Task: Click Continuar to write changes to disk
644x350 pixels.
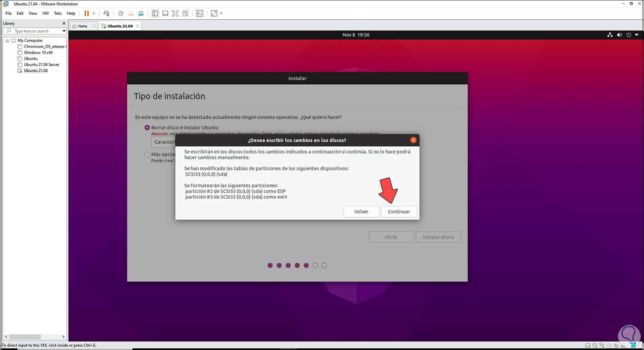Action: point(399,212)
